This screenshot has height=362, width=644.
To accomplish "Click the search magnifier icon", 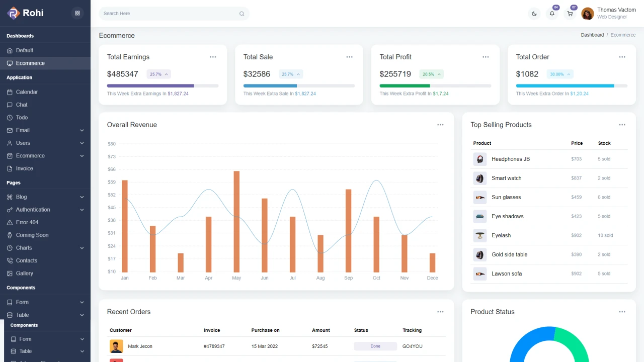I will click(x=242, y=14).
